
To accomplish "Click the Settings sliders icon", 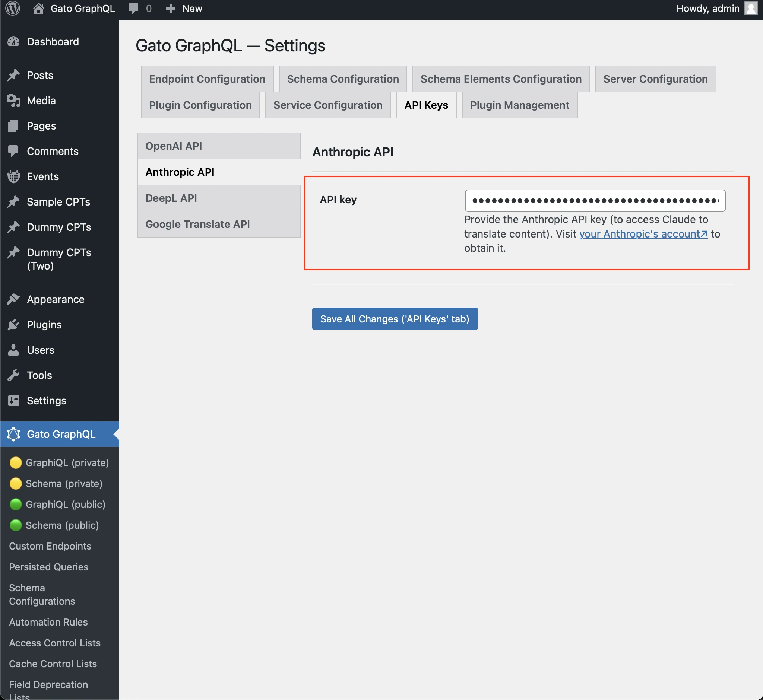I will click(14, 401).
